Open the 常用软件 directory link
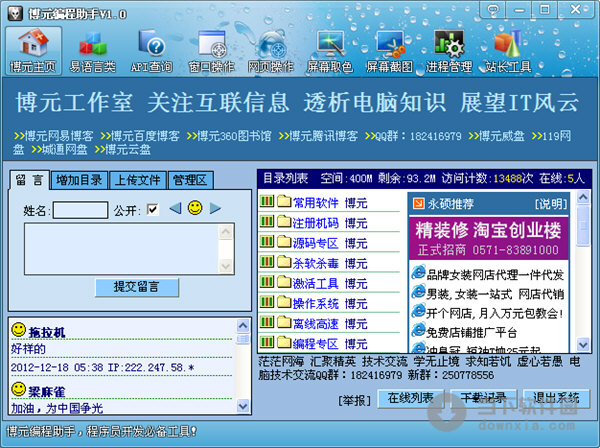Screen dimensions: 600x448 coord(316,202)
